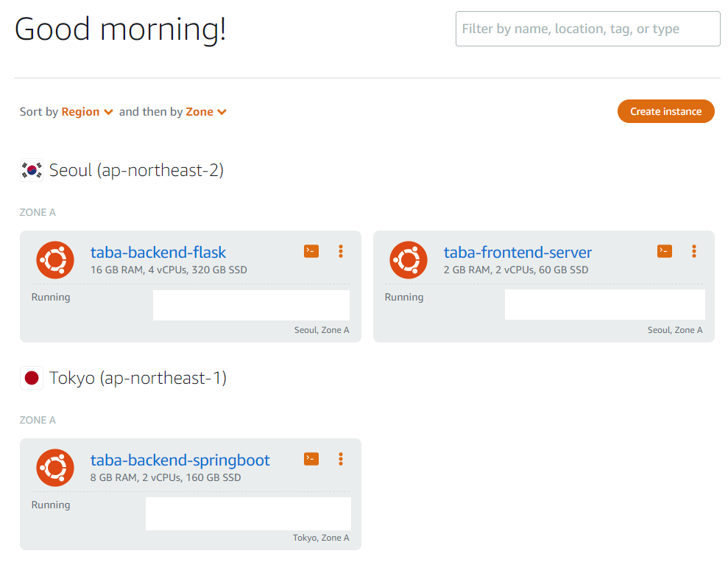Click Running status on taba-backend-flask card

[51, 298]
